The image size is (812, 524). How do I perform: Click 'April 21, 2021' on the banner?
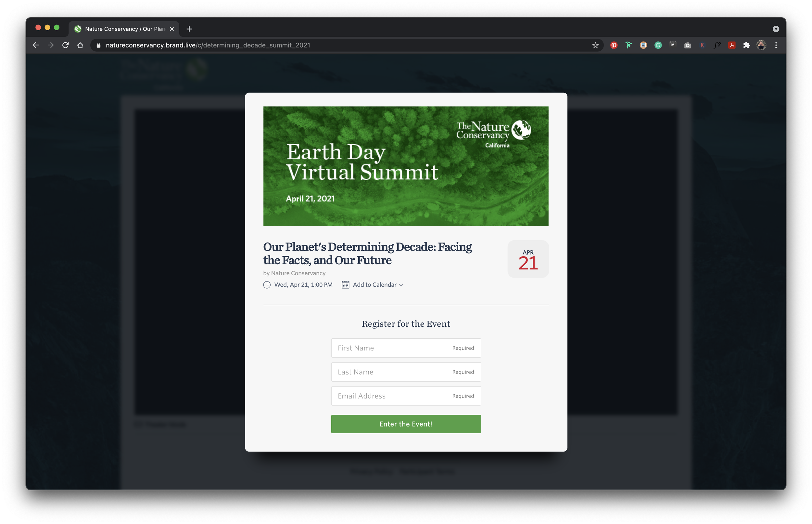click(310, 199)
